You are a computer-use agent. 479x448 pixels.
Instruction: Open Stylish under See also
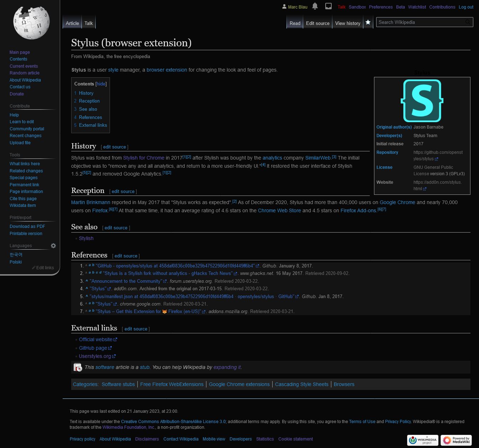pos(86,239)
